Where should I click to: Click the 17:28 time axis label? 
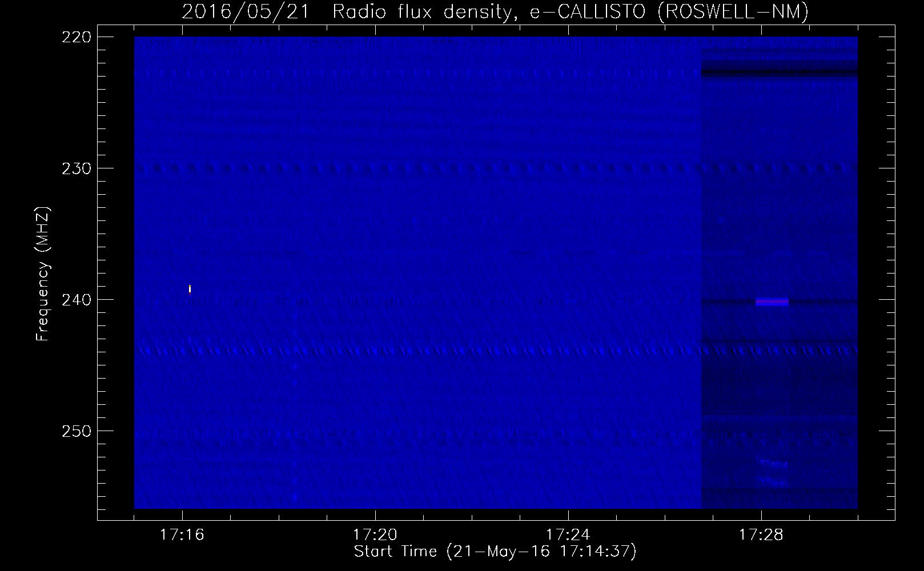[761, 535]
